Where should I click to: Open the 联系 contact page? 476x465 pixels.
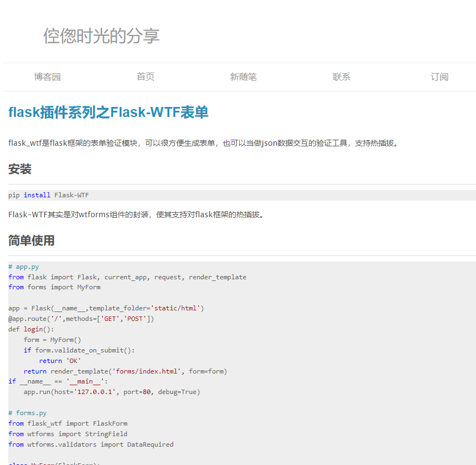tap(341, 76)
